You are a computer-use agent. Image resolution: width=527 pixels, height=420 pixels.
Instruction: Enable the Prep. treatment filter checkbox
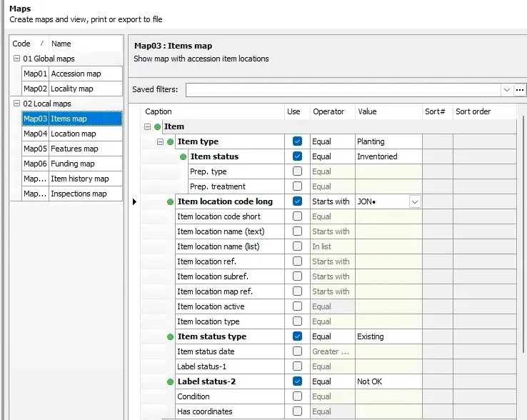297,186
